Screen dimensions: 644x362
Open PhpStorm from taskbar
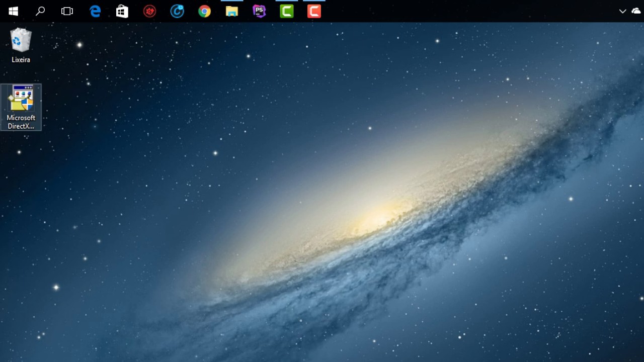pos(259,11)
